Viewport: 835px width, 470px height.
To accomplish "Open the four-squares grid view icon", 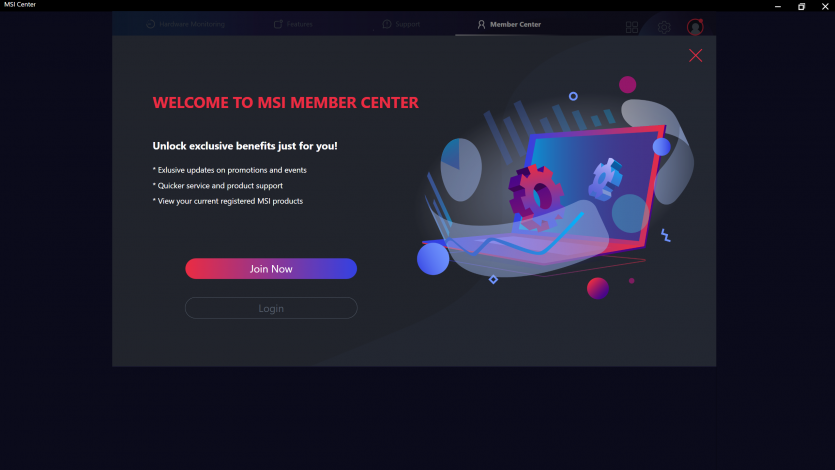I will (632, 27).
